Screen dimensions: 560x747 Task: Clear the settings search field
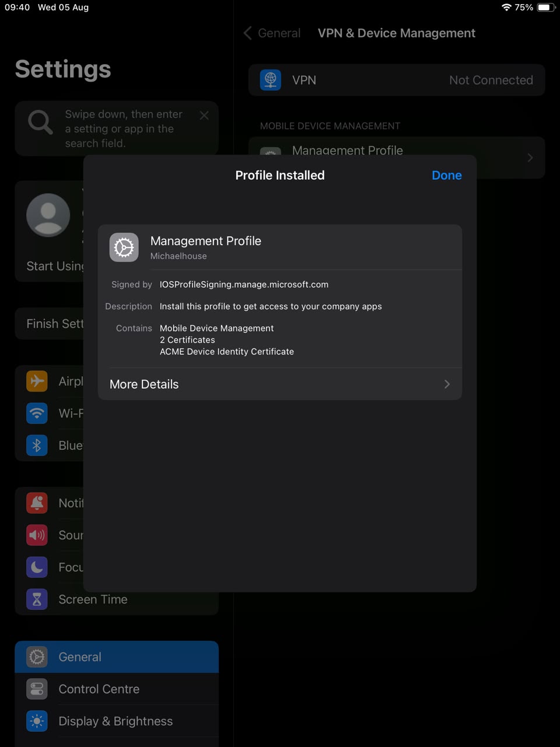pos(204,116)
